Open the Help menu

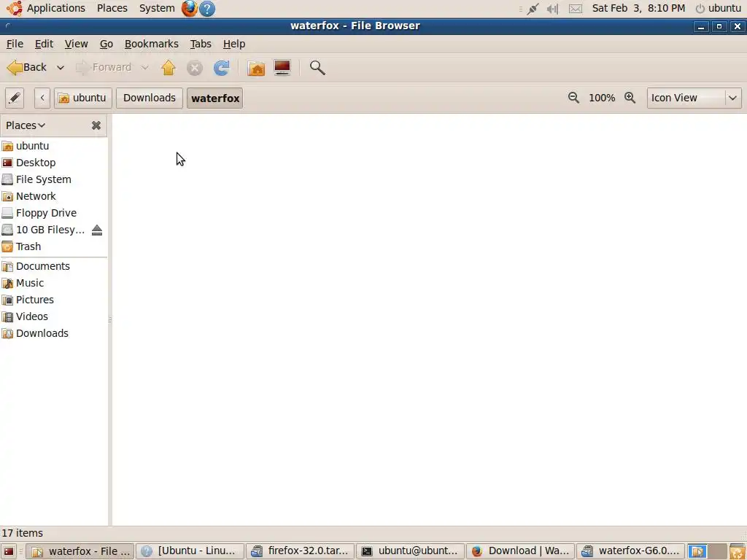(234, 44)
